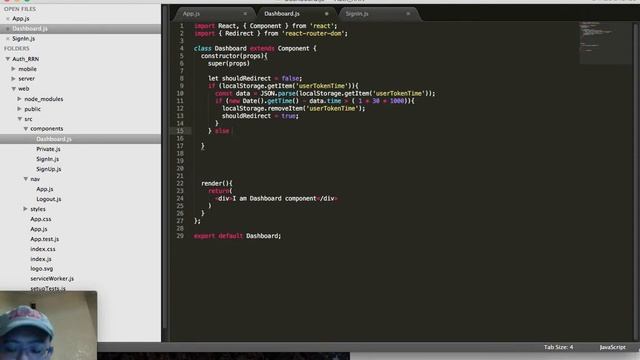
Task: Click the code minimap preview
Action: click(x=605, y=42)
